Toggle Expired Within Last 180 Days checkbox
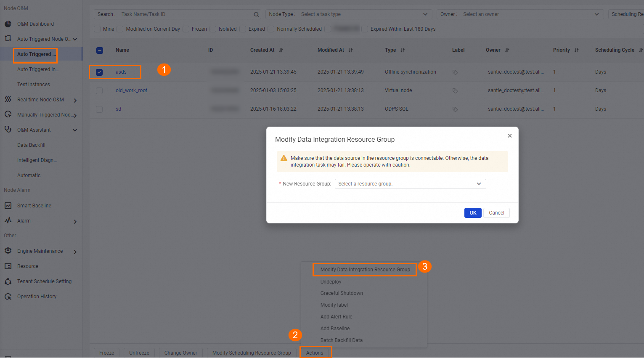The width and height of the screenshot is (644, 358). click(365, 29)
